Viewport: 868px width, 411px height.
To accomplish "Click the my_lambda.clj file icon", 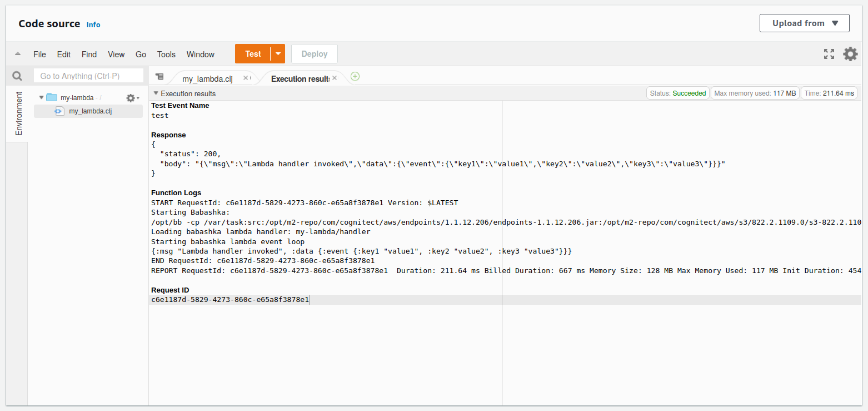I will point(59,111).
